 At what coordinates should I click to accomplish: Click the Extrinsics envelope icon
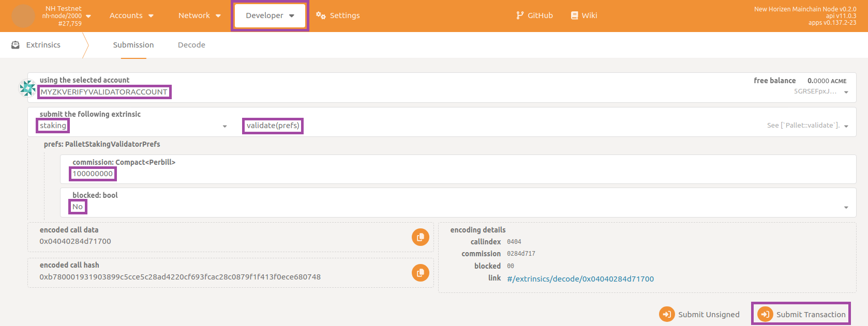click(x=16, y=45)
